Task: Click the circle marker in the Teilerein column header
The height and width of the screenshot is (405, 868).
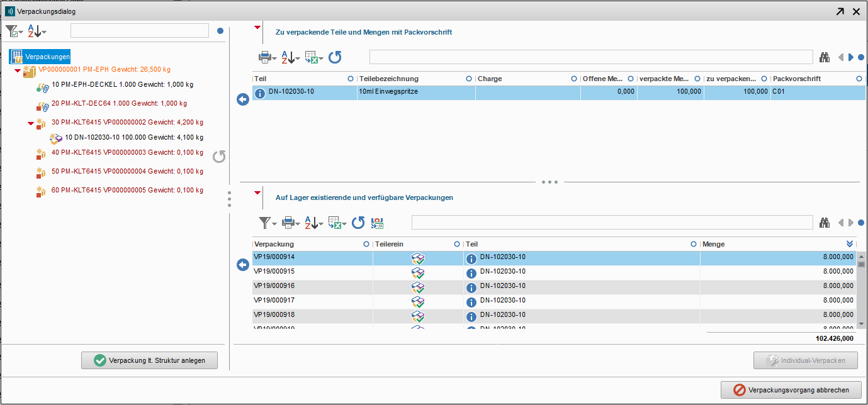Action: tap(457, 244)
